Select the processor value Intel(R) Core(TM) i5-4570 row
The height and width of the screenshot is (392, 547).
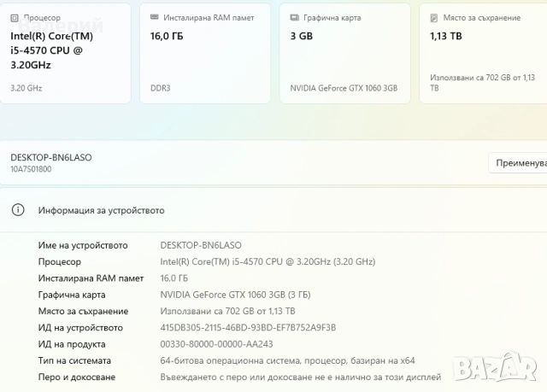(x=268, y=261)
